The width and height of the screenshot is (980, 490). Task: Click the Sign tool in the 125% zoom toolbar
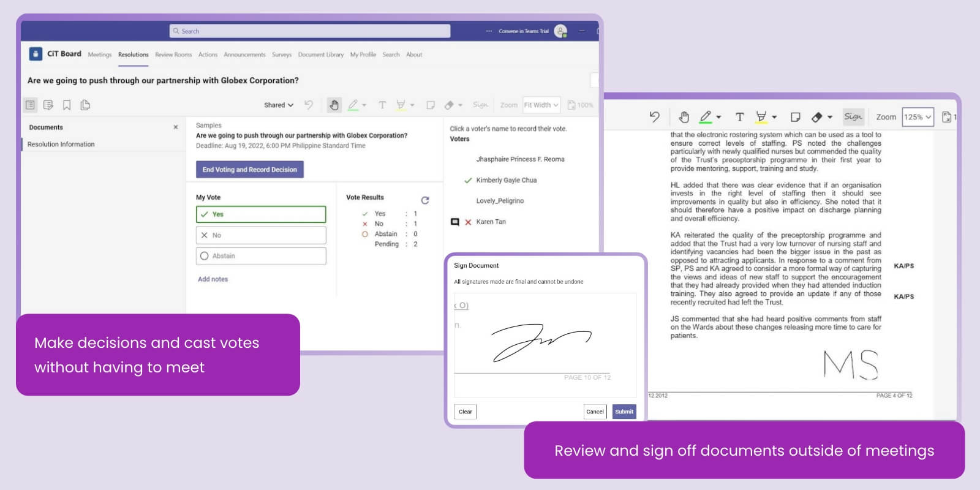tap(853, 116)
